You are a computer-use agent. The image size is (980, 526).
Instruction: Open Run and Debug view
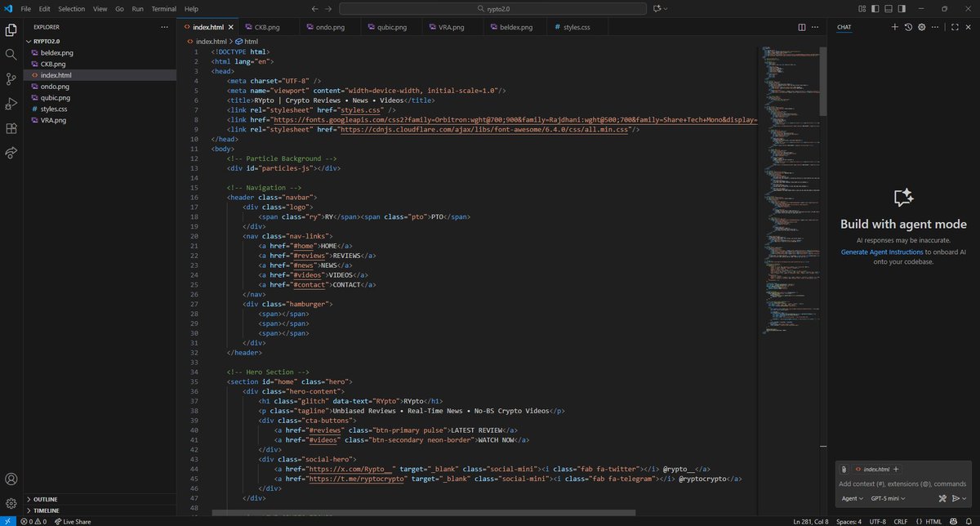click(x=11, y=104)
